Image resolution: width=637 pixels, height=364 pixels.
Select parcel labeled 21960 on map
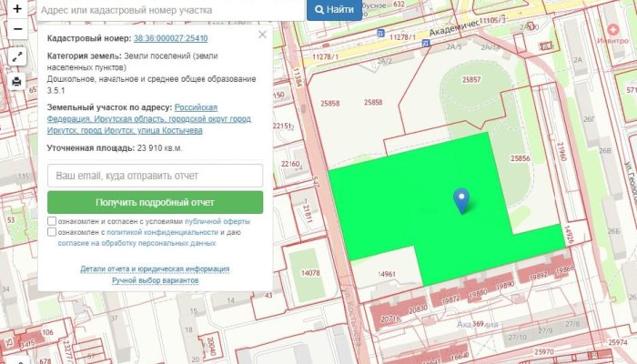tap(561, 151)
